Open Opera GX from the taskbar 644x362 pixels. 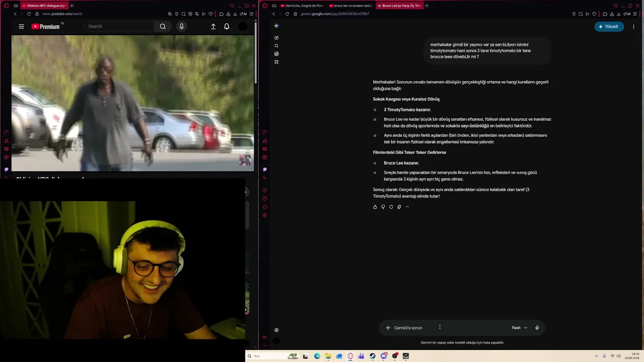tap(350, 356)
